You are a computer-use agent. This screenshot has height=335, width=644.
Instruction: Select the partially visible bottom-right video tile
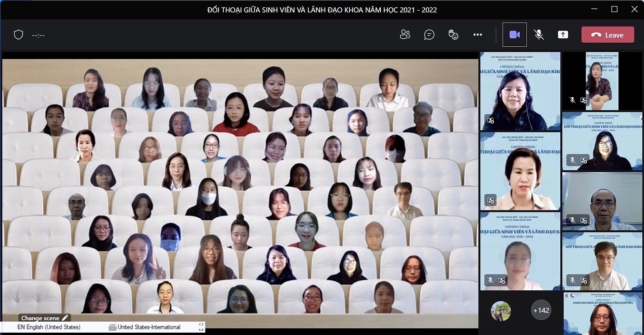(x=603, y=314)
